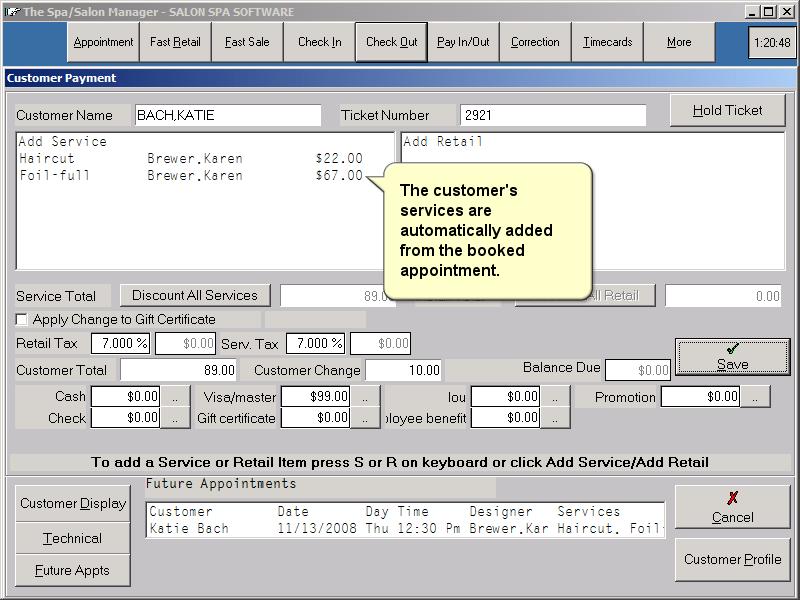
Task: Show Future Appts for the customer
Action: (72, 570)
